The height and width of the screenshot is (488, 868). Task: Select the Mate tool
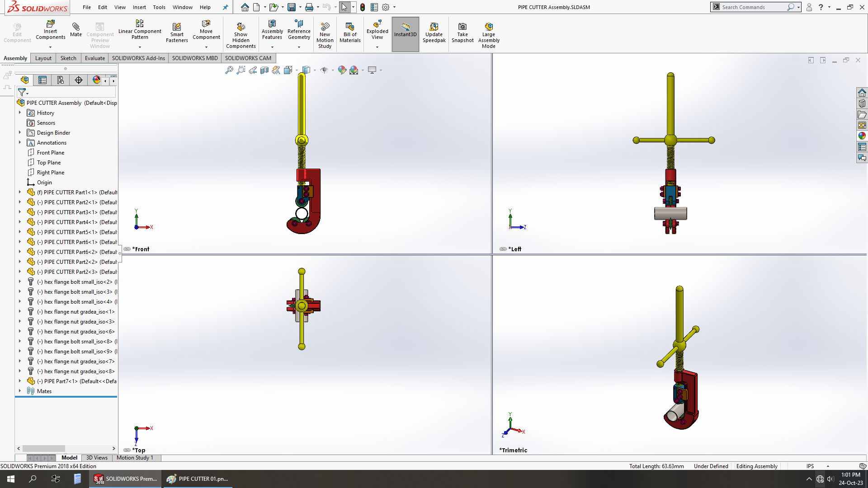pos(76,29)
